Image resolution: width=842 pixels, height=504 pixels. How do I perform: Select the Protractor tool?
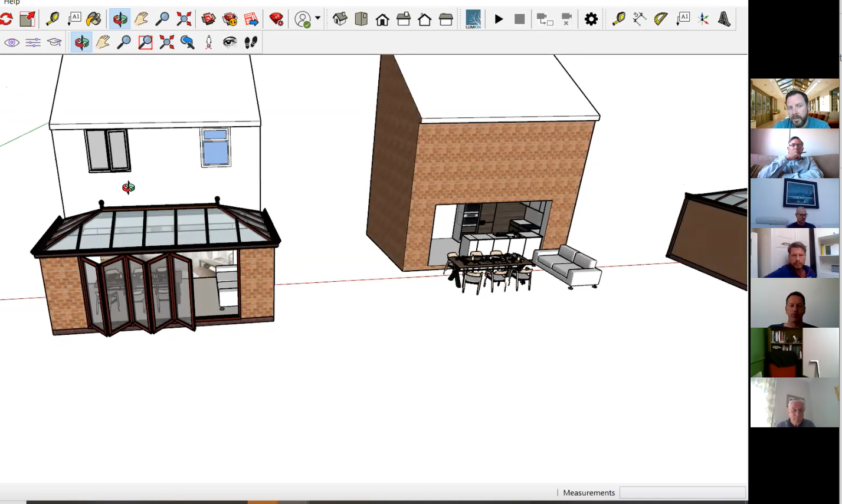click(661, 19)
